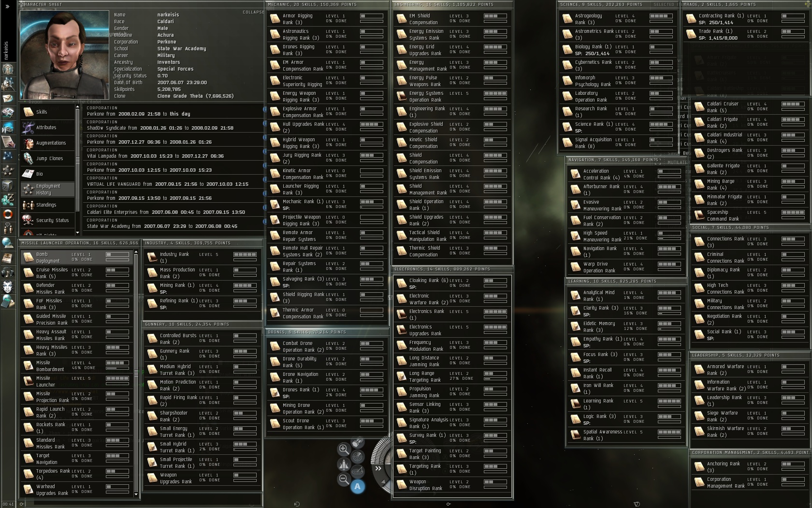The height and width of the screenshot is (508, 812).
Task: Open the wallet coins icon
Action: click(8, 199)
